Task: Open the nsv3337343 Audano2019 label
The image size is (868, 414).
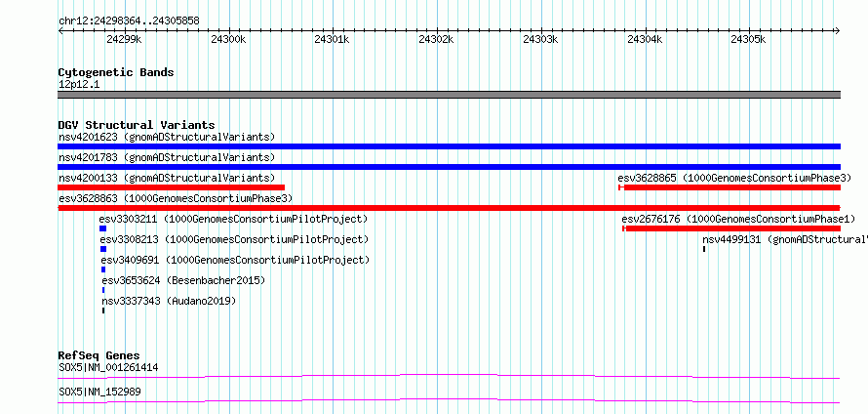Action: point(169,301)
